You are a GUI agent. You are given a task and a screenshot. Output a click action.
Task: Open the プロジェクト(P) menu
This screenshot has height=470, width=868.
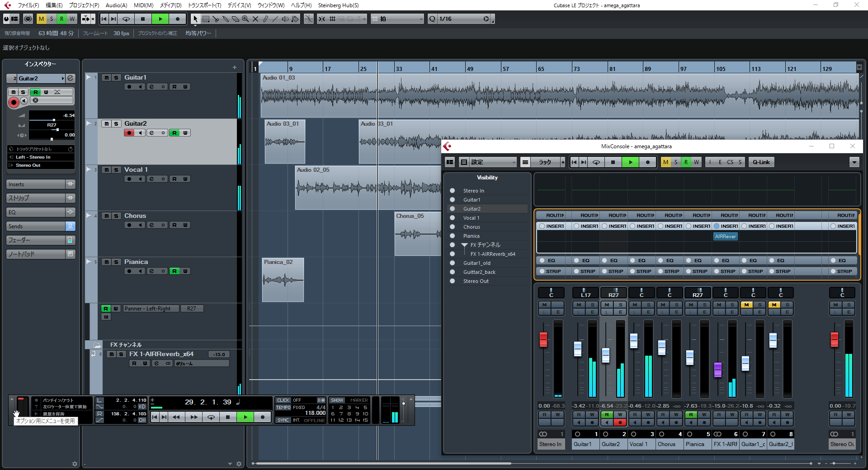tap(84, 5)
